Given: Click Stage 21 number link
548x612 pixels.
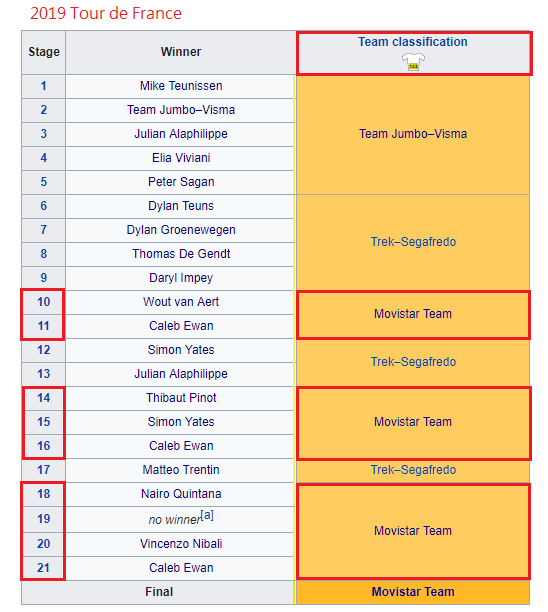Looking at the screenshot, I should pyautogui.click(x=44, y=568).
